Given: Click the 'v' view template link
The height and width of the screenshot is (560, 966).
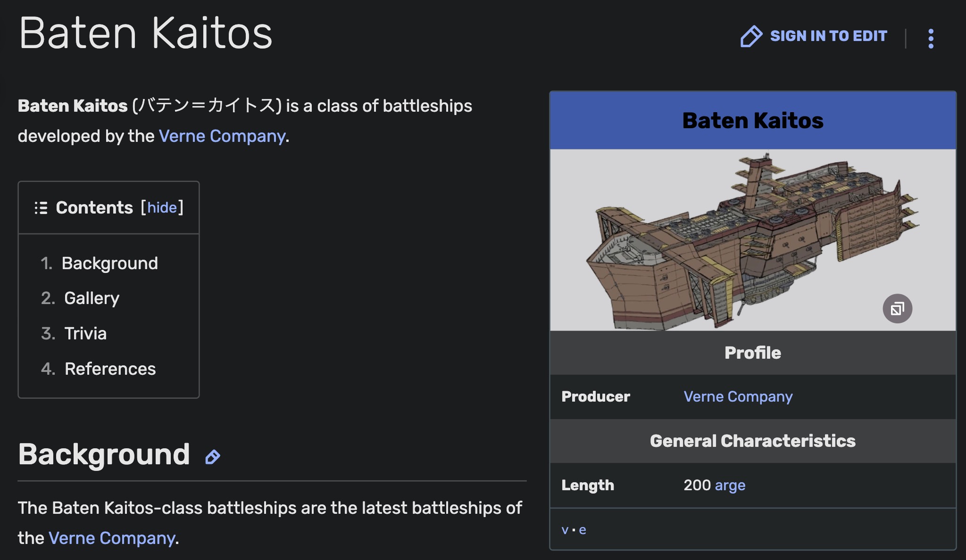Looking at the screenshot, I should pyautogui.click(x=565, y=530).
